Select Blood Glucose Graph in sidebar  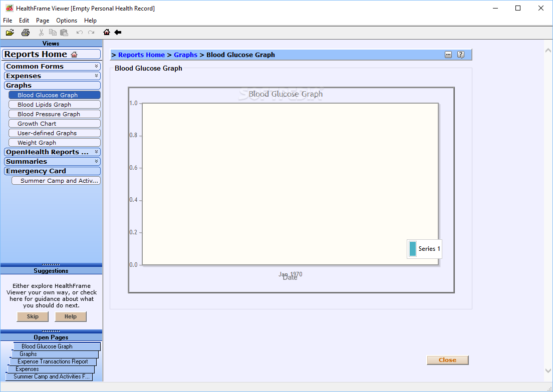tap(54, 95)
